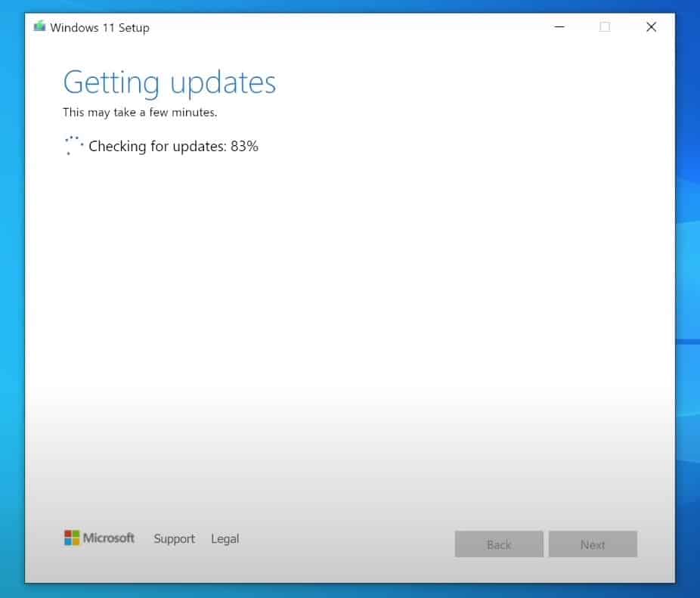Select the yellow square of the Microsoft logo
The width and height of the screenshot is (700, 598).
coord(75,541)
